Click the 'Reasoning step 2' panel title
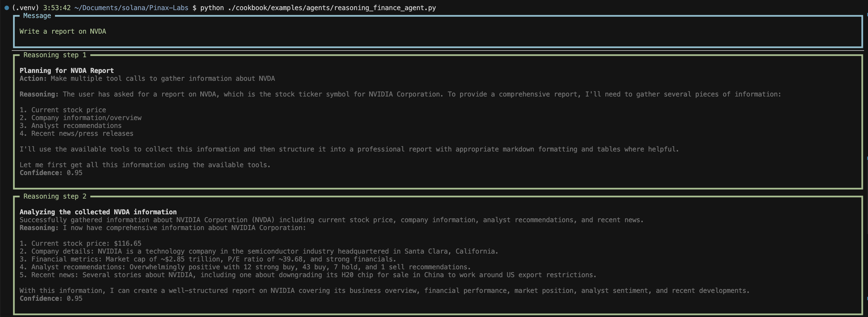 pyautogui.click(x=55, y=196)
